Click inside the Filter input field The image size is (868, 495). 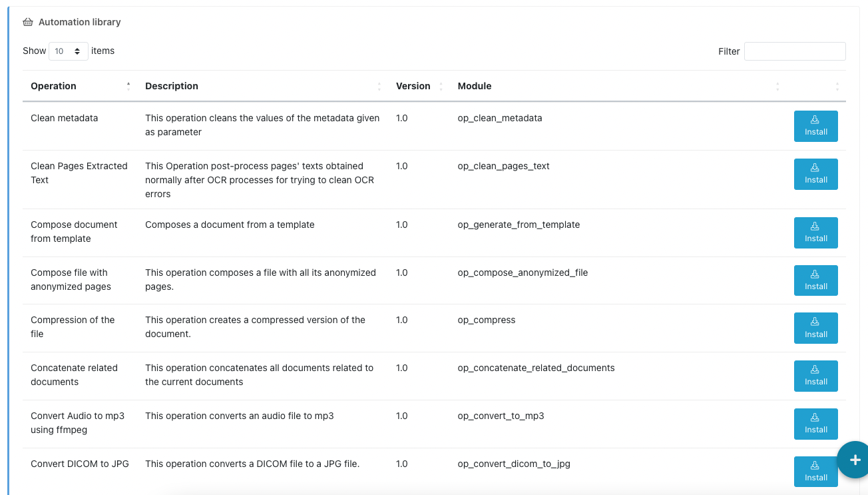795,51
